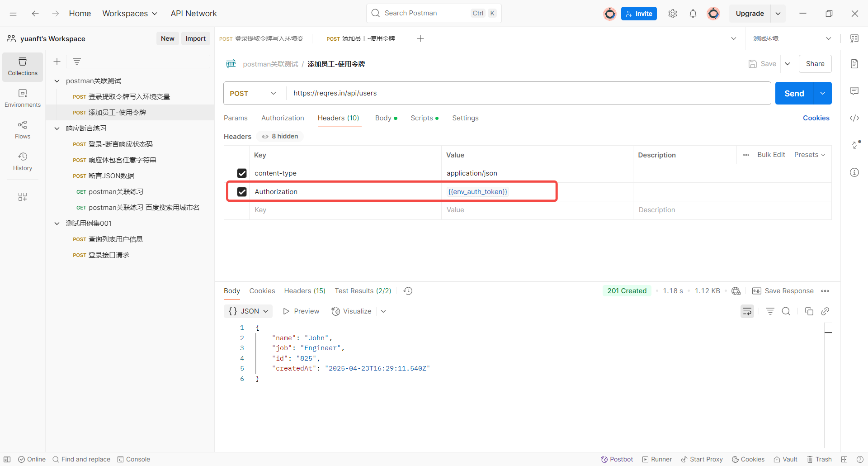Collapse the 测试用例集001 collection
The width and height of the screenshot is (868, 466).
pos(57,223)
